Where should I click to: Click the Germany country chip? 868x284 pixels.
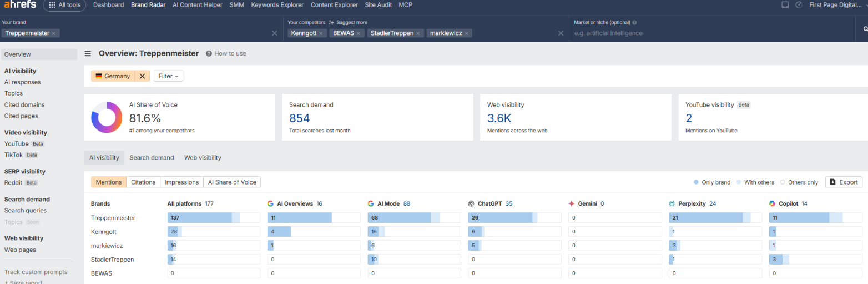(x=113, y=76)
